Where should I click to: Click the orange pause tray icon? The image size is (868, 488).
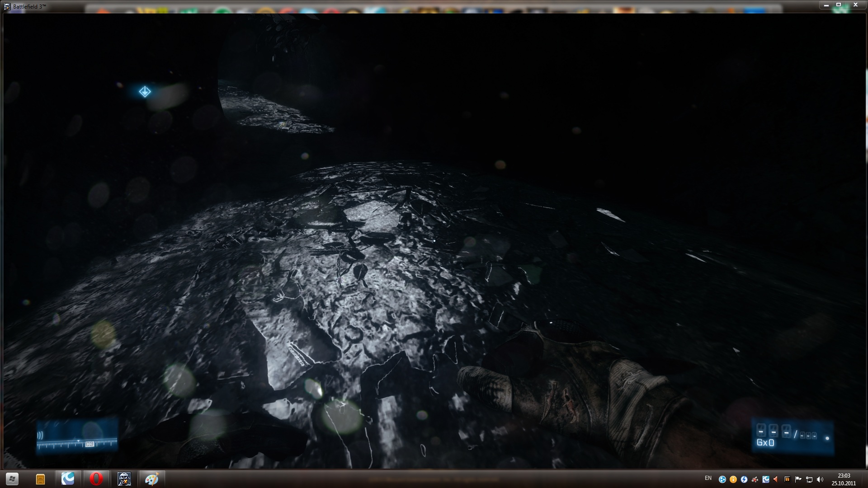pos(787,479)
